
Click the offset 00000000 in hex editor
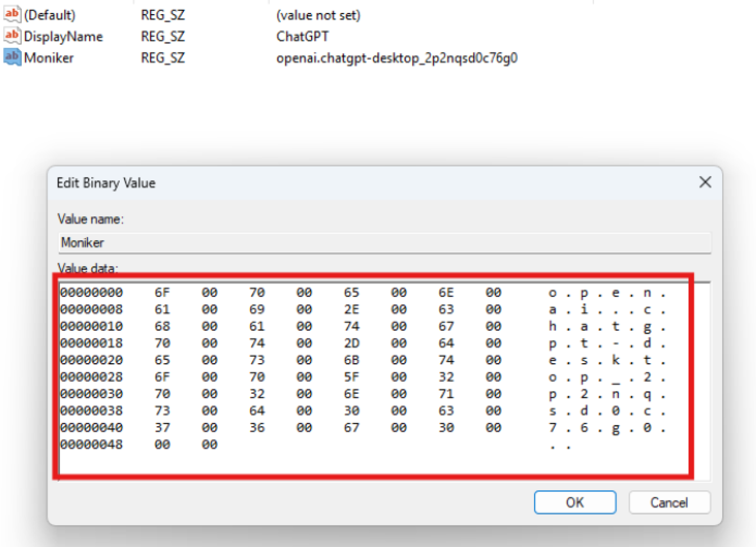(x=91, y=292)
